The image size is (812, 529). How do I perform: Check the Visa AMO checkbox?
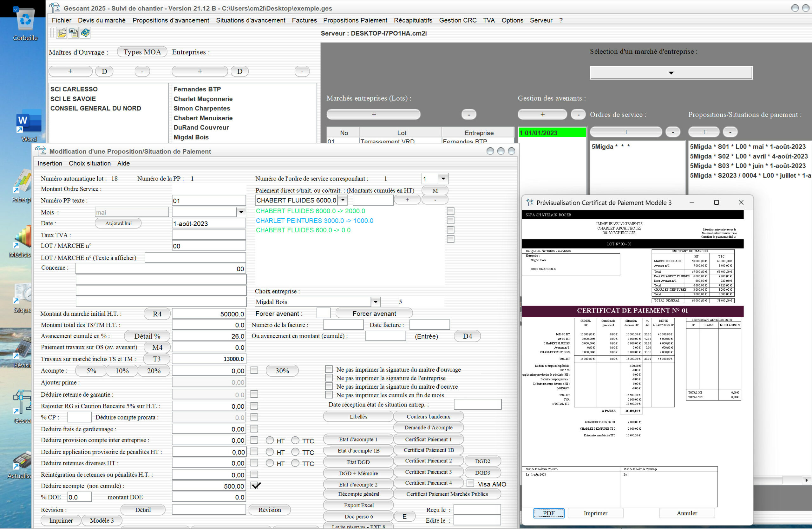click(x=470, y=484)
